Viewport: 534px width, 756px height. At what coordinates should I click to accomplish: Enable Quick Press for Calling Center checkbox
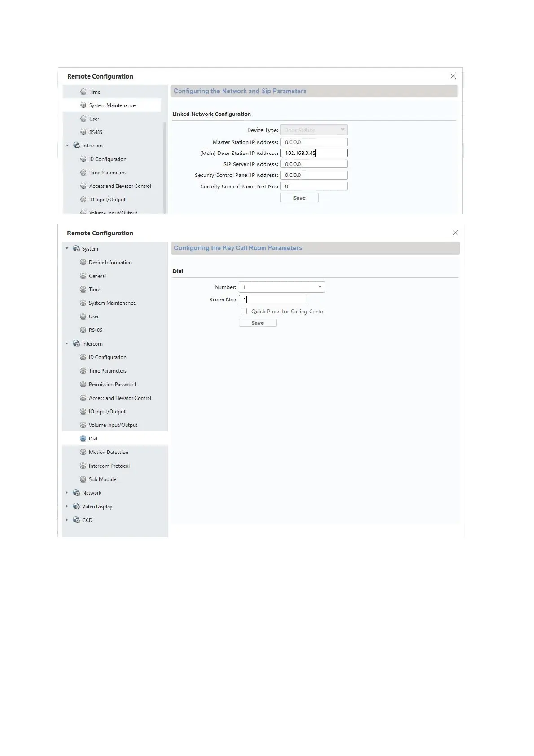244,311
